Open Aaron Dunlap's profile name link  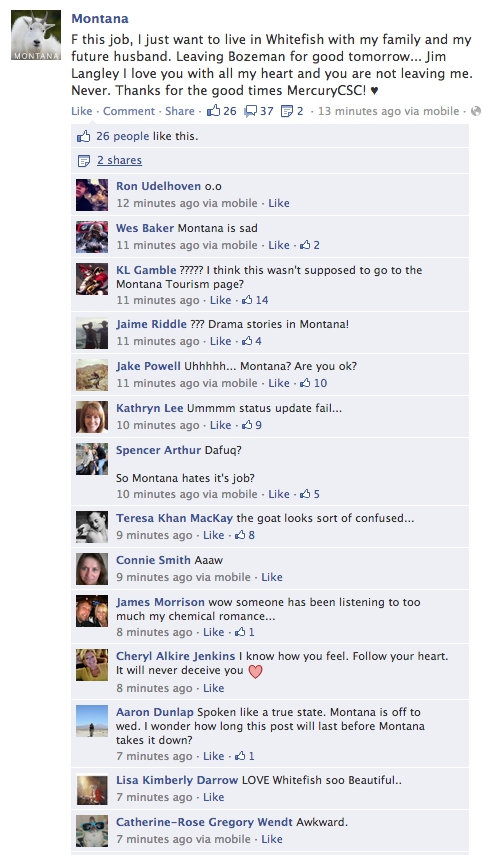pos(154,712)
